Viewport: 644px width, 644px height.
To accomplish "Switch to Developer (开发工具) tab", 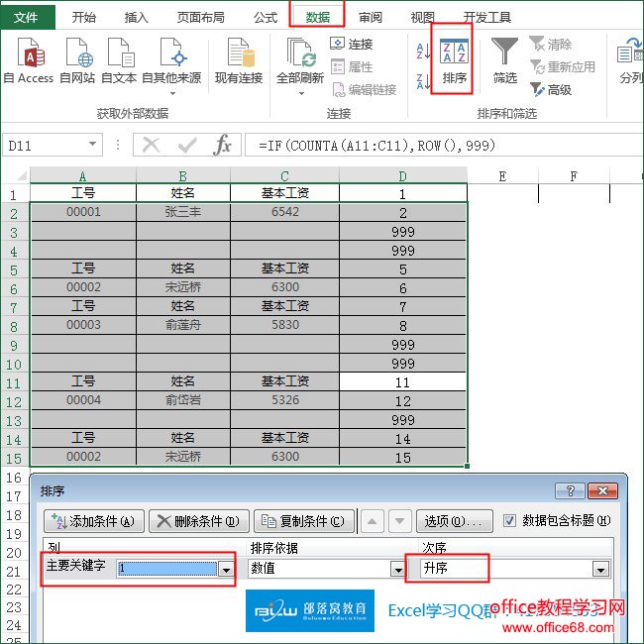I will [x=487, y=17].
